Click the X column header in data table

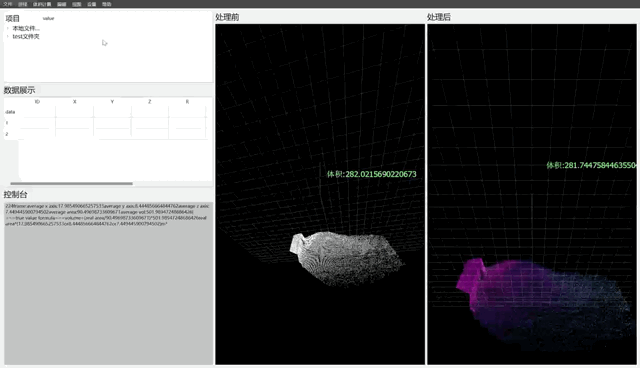[x=75, y=102]
